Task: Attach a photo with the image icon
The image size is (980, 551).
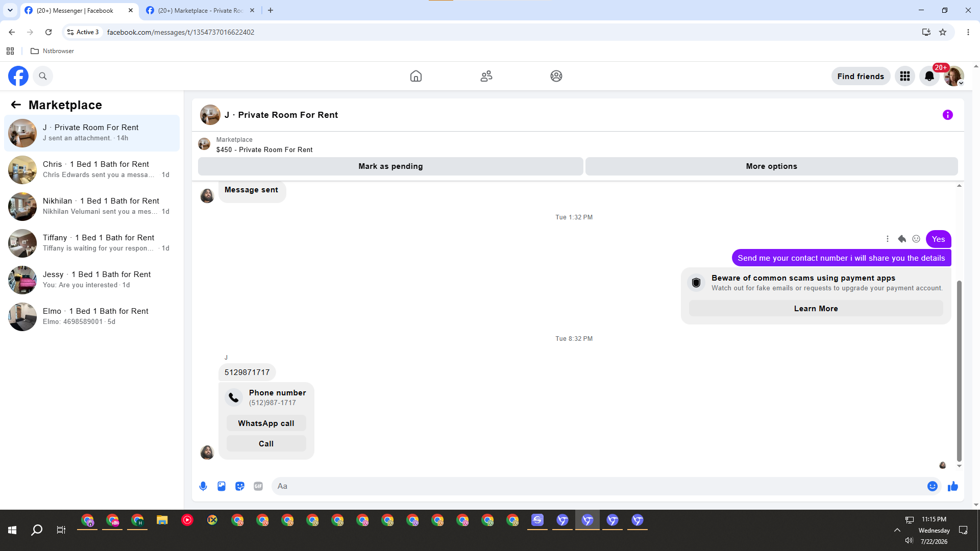Action: click(x=222, y=486)
